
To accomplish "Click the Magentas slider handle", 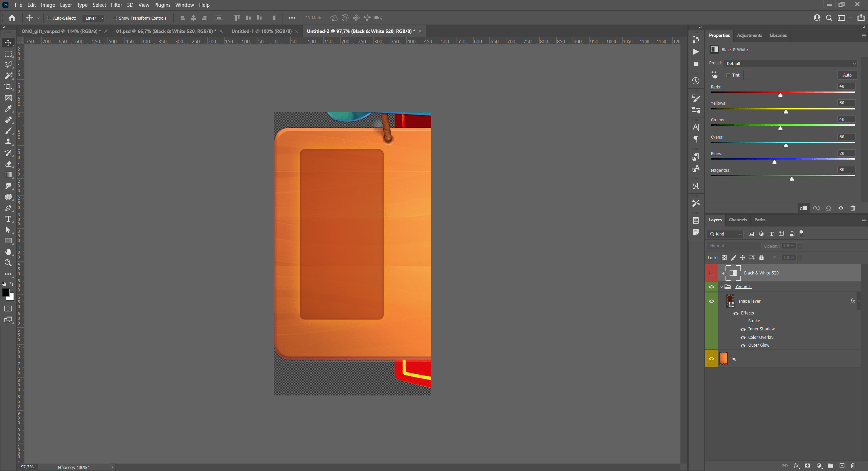I will 792,179.
